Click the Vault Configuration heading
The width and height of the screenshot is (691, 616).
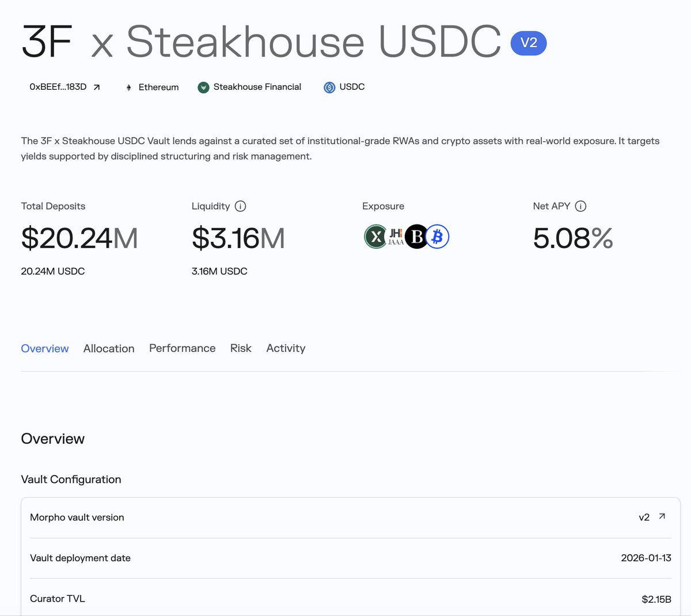coord(71,480)
